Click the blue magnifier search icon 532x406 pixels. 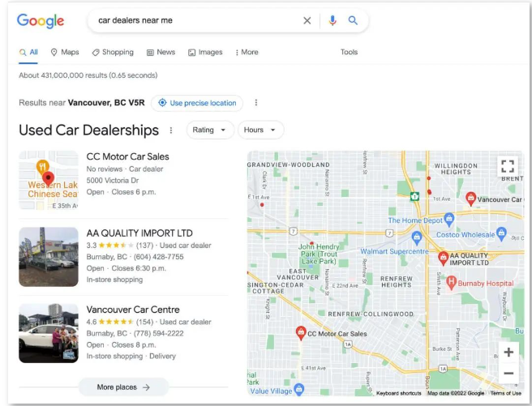tap(353, 20)
